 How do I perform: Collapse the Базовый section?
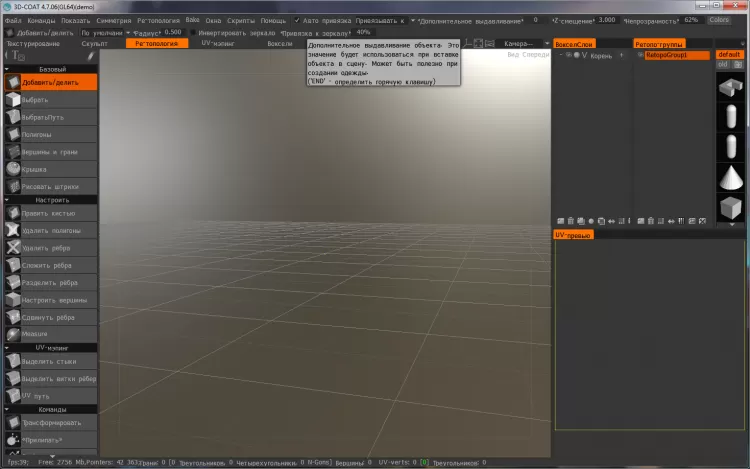tap(7, 69)
